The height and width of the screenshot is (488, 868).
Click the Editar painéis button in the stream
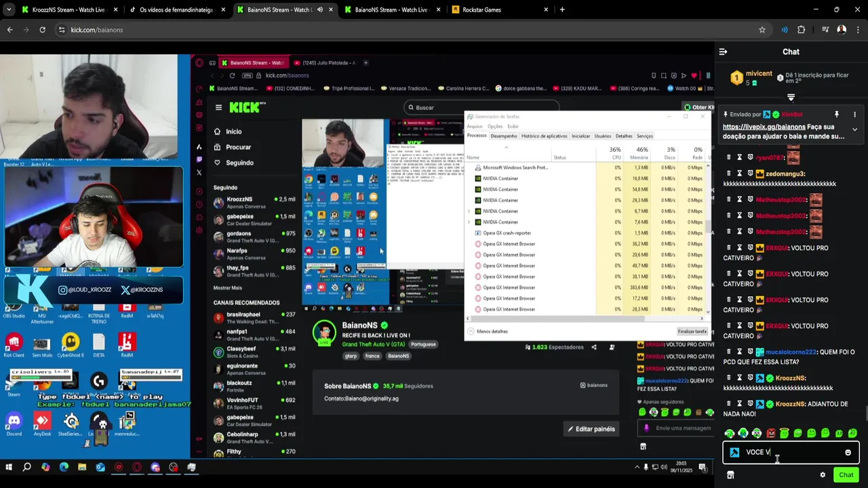[591, 429]
